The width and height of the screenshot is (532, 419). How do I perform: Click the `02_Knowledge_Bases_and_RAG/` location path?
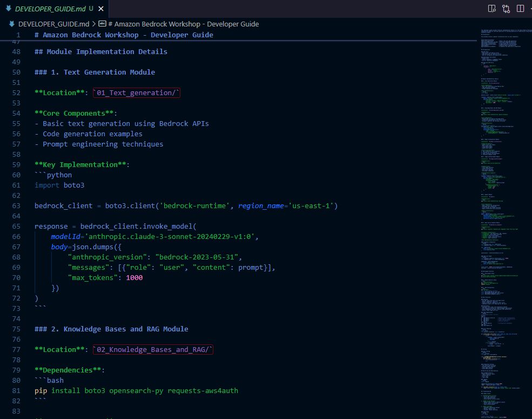point(153,350)
